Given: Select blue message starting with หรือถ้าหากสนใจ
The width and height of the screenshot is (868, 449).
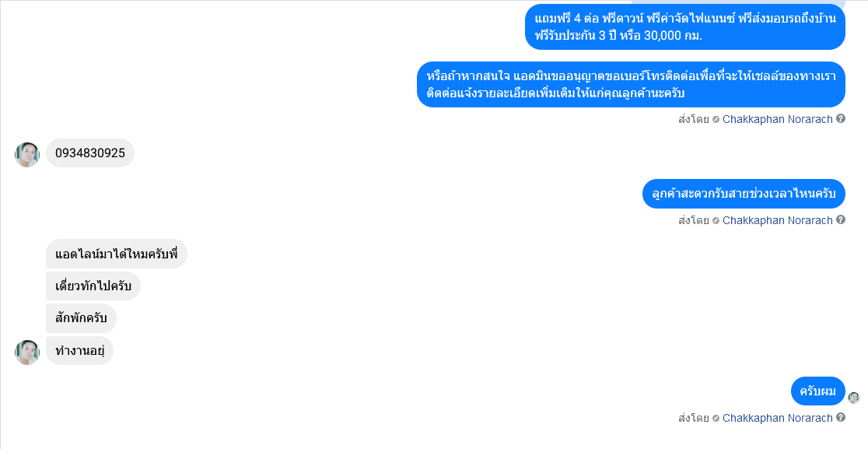Looking at the screenshot, I should pos(631,84).
